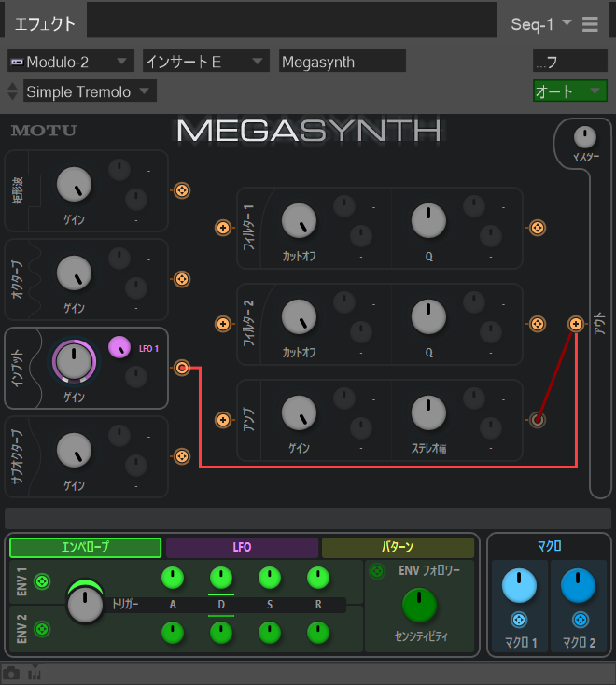Click the input gain knob with purple ring
Viewport: 616px width, 685px height.
74,362
